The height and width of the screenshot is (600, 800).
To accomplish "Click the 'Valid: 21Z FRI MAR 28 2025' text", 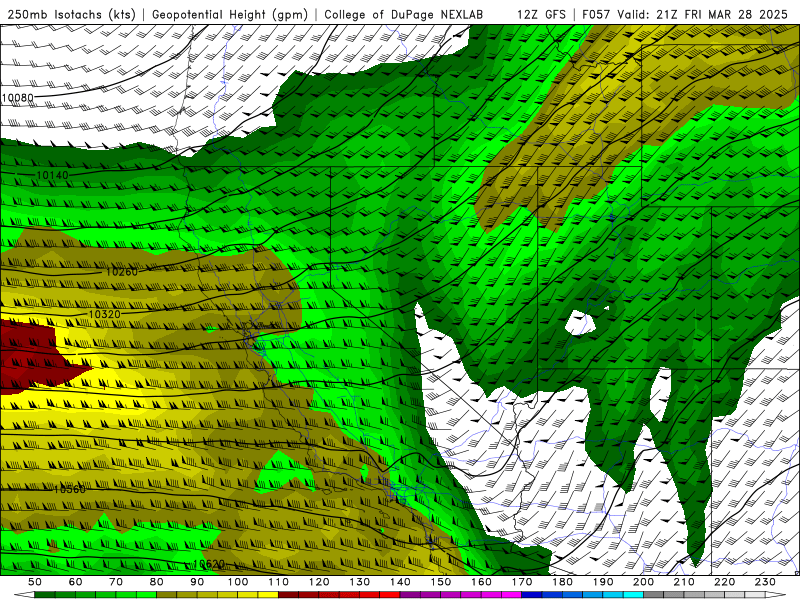I will pos(703,14).
